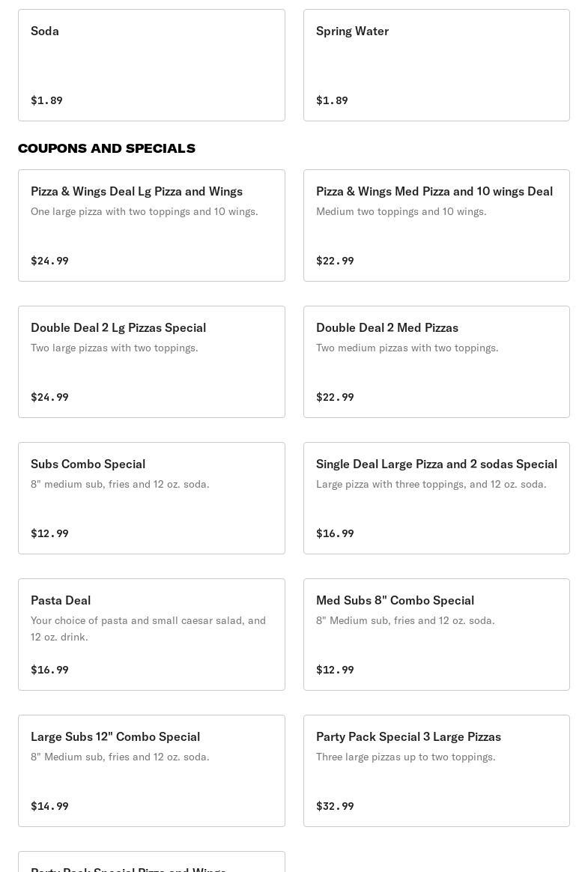The image size is (588, 872).
Task: Click the Coupons and Specials section heading
Action: tap(107, 148)
